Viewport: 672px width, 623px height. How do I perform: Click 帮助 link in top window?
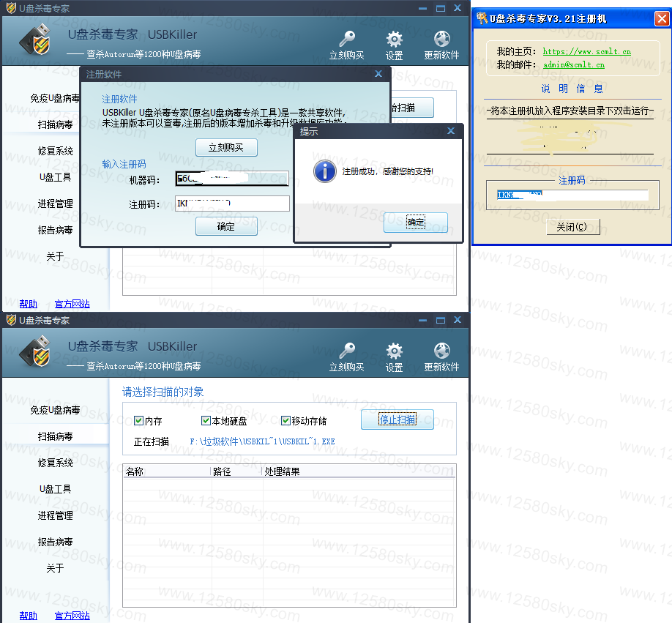pos(29,304)
